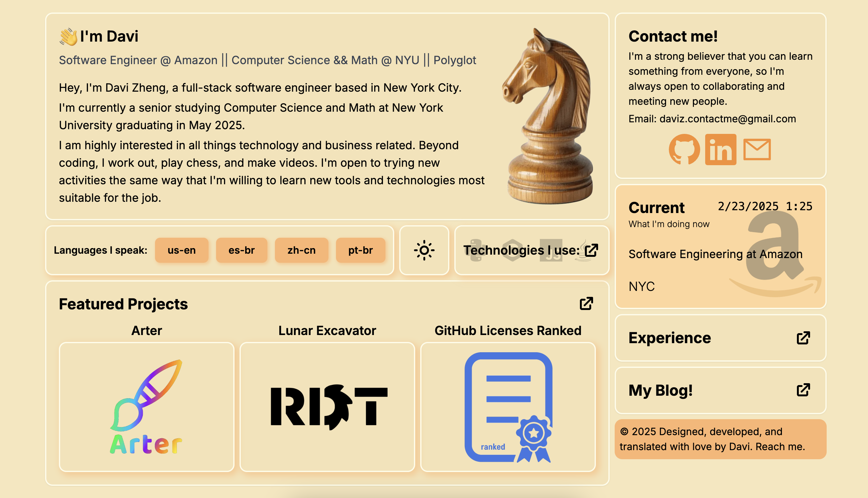
Task: Open My Blog external link icon
Action: click(x=803, y=390)
